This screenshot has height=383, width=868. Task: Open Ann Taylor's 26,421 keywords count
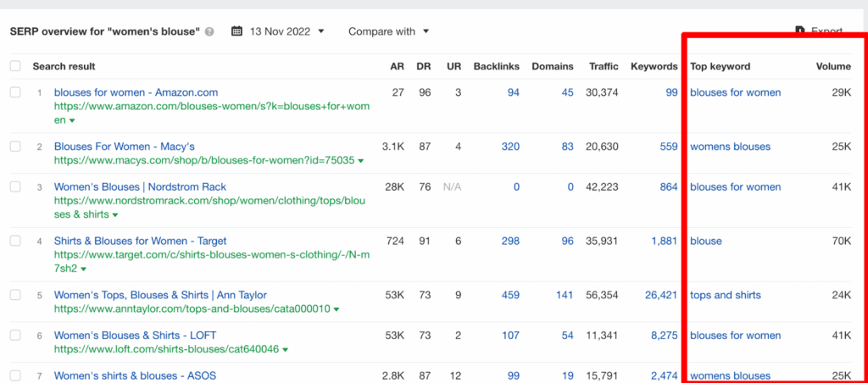pyautogui.click(x=661, y=295)
